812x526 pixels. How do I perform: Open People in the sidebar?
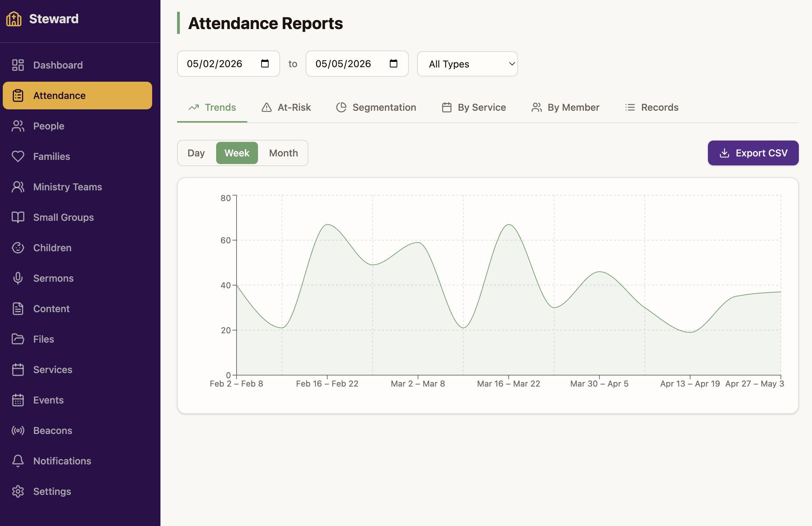click(77, 126)
